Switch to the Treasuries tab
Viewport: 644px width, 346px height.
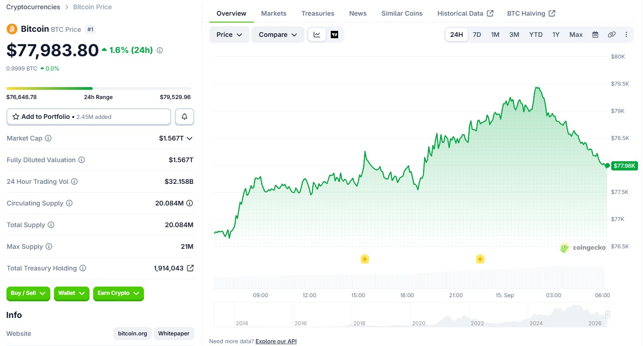pyautogui.click(x=318, y=13)
